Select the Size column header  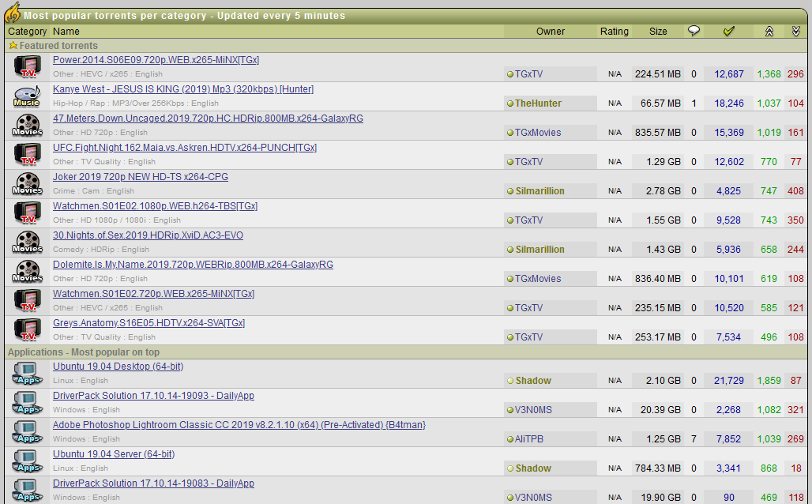coord(658,32)
